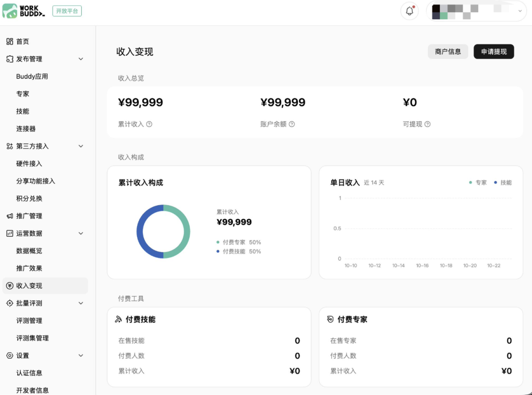The width and height of the screenshot is (532, 395).
Task: Collapse the 第三方接入 section chevron
Action: [x=81, y=146]
